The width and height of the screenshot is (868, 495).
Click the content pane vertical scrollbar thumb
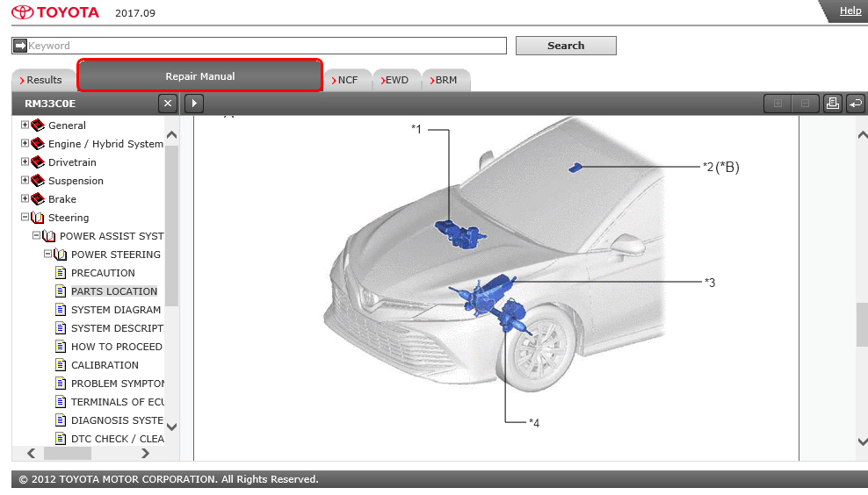pyautogui.click(x=863, y=325)
